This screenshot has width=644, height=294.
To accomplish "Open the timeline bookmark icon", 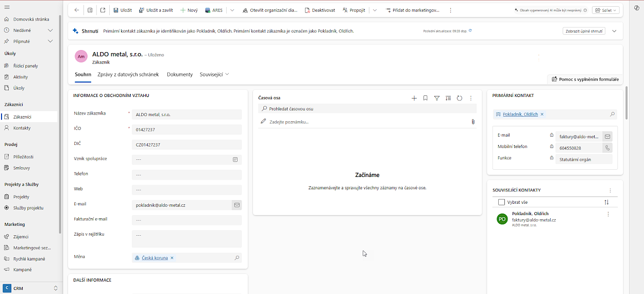I will click(x=426, y=98).
